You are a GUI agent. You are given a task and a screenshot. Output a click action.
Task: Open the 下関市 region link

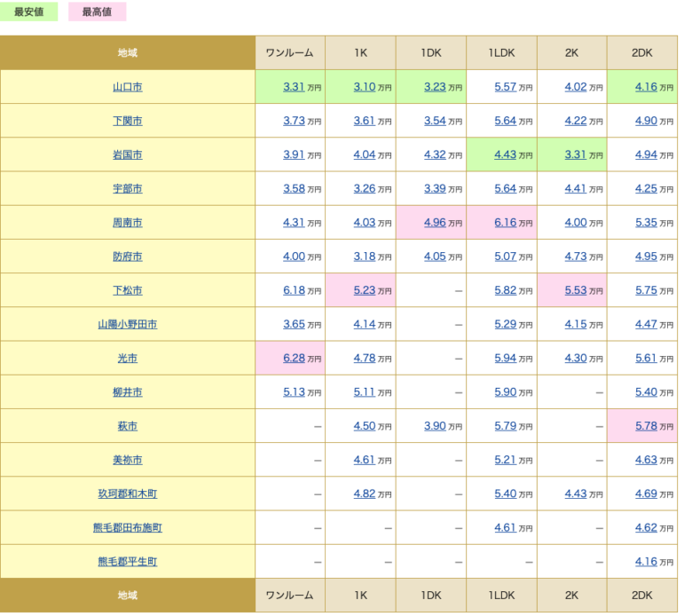(x=127, y=121)
